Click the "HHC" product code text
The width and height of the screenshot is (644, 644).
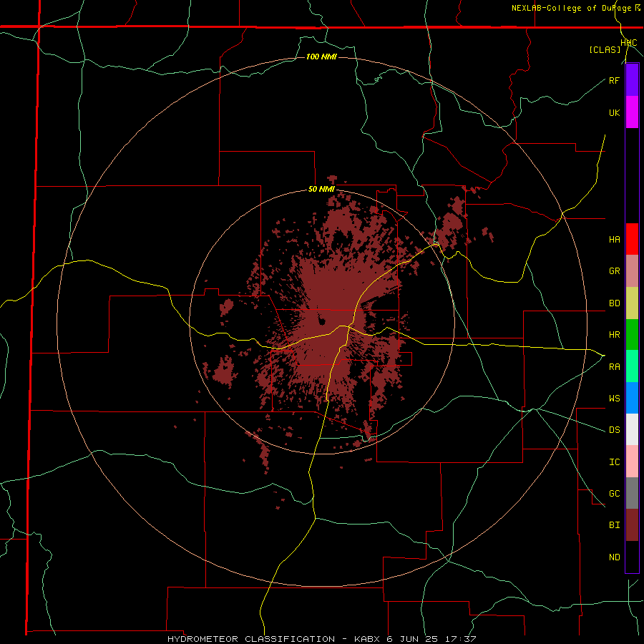point(629,43)
